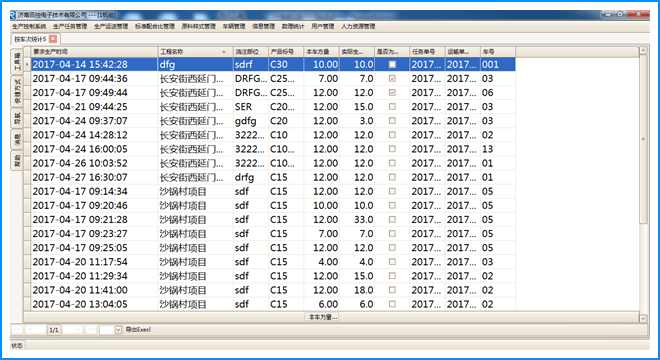Click the 1/1 page indicator
Viewport: 660px width, 360px height.
pos(54,330)
